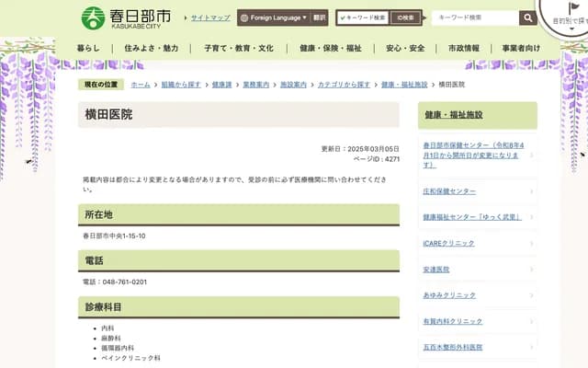Click the 健康・福祉施設 breadcrumb link
The width and height of the screenshot is (588, 368).
[x=404, y=84]
